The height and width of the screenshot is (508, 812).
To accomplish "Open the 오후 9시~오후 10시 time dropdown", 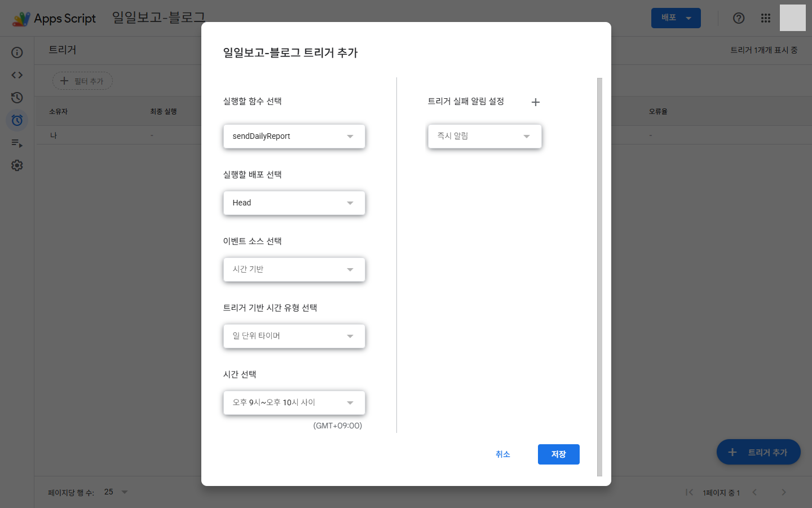I will (x=294, y=403).
